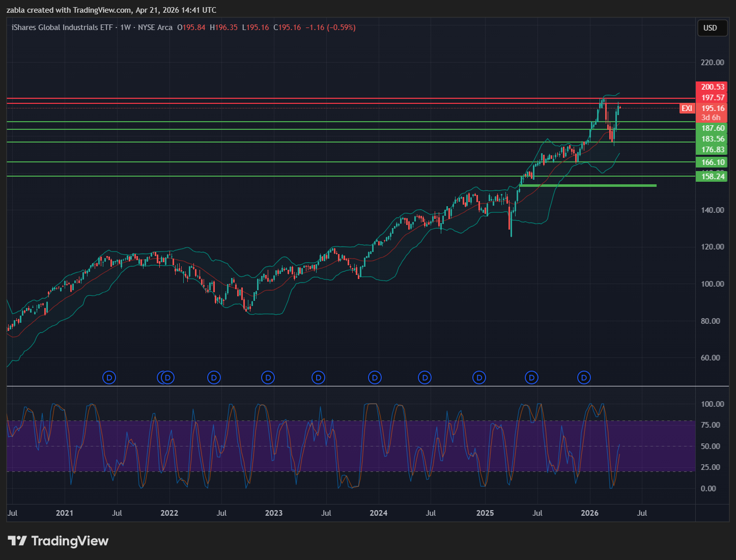The width and height of the screenshot is (736, 560).
Task: Select the green 158.24 support level label
Action: [712, 177]
